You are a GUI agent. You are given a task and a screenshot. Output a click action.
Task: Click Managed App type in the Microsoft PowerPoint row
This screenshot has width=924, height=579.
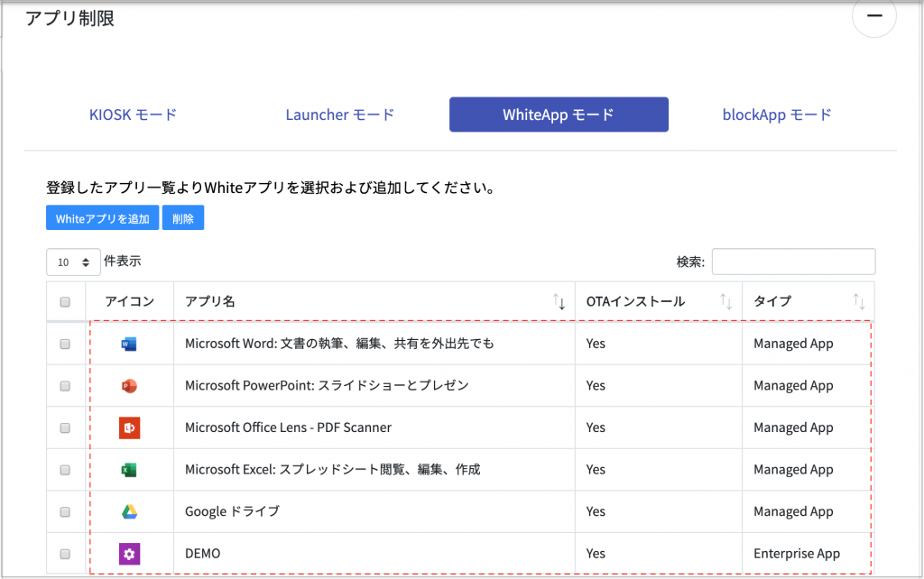pyautogui.click(x=793, y=386)
